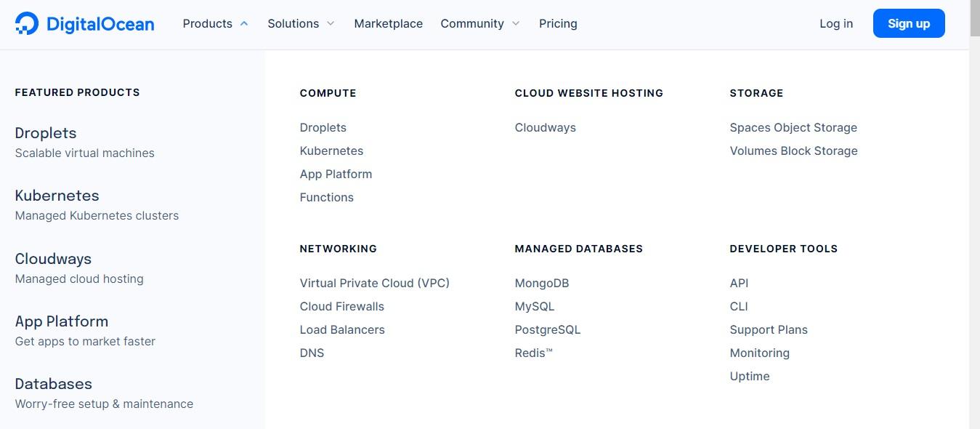Image resolution: width=980 pixels, height=429 pixels.
Task: Select MySQL managed database
Action: [535, 306]
